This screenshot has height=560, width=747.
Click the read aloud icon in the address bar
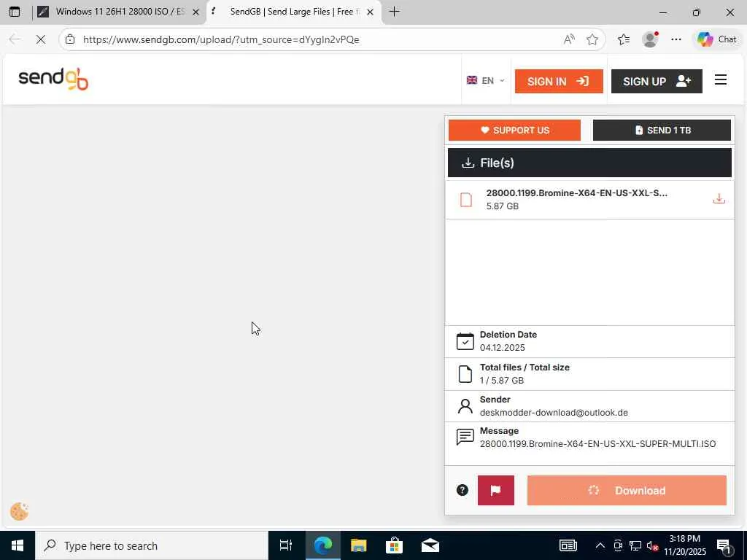click(569, 39)
